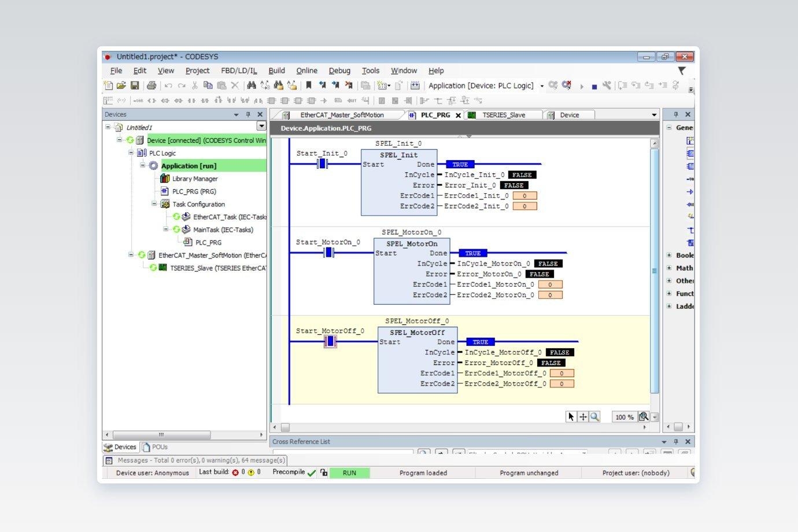This screenshot has height=532, width=798.
Task: Click the Start play icon
Action: 582,86
